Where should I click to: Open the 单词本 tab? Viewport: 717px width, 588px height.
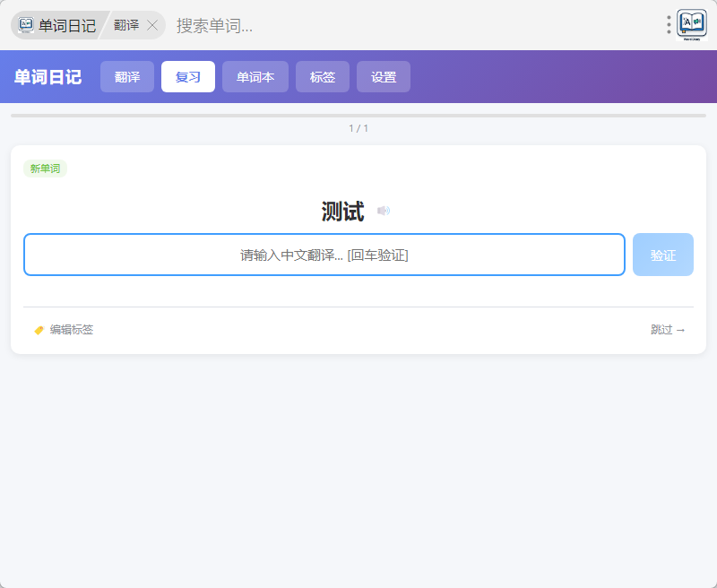[255, 77]
